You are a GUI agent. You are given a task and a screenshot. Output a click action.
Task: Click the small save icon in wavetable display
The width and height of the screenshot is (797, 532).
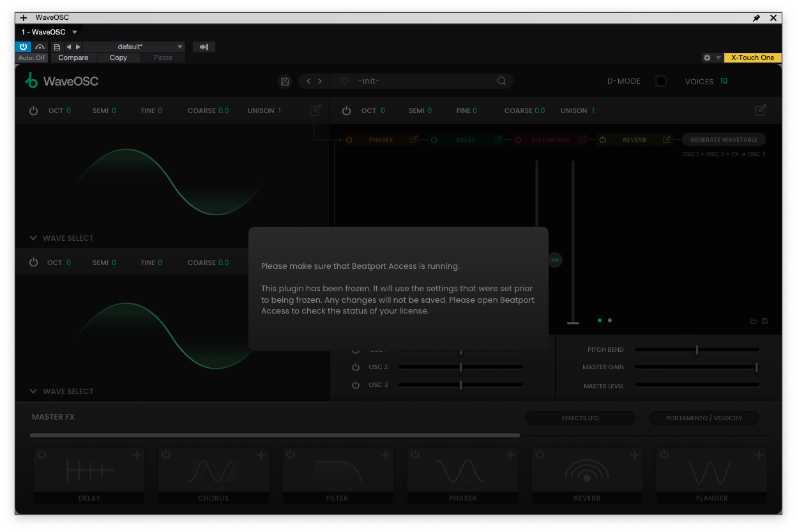pos(764,321)
